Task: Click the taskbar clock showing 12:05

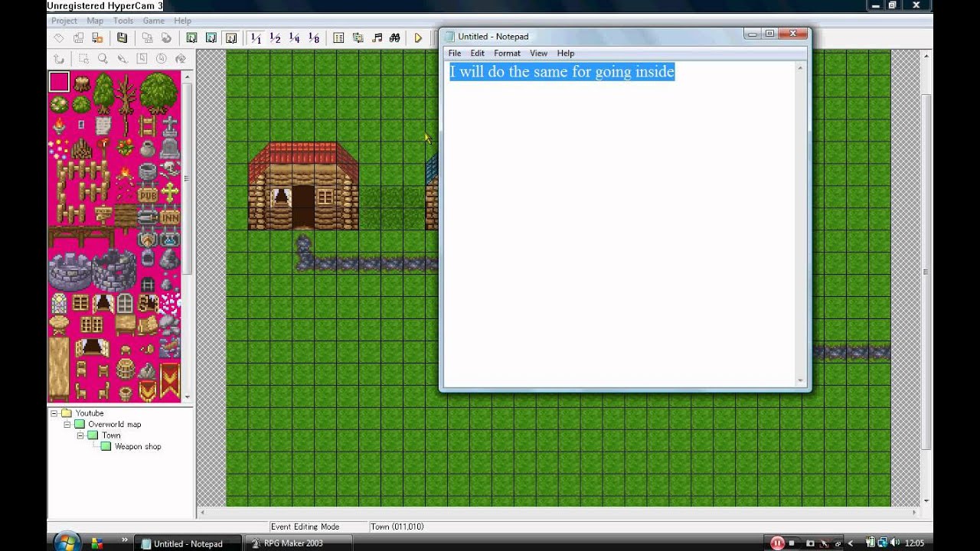Action: [x=914, y=543]
